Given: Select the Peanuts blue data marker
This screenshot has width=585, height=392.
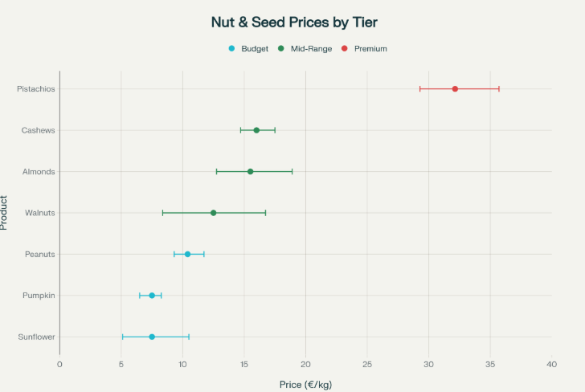Looking at the screenshot, I should click(187, 254).
